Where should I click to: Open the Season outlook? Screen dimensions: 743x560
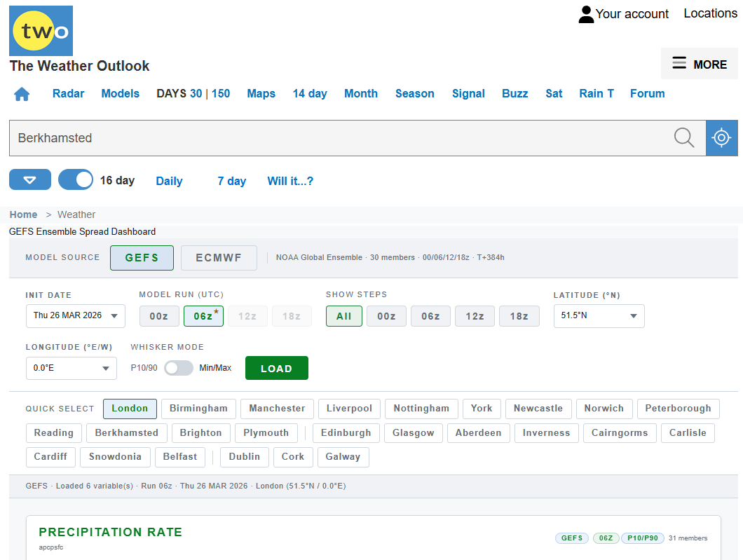[x=415, y=93]
